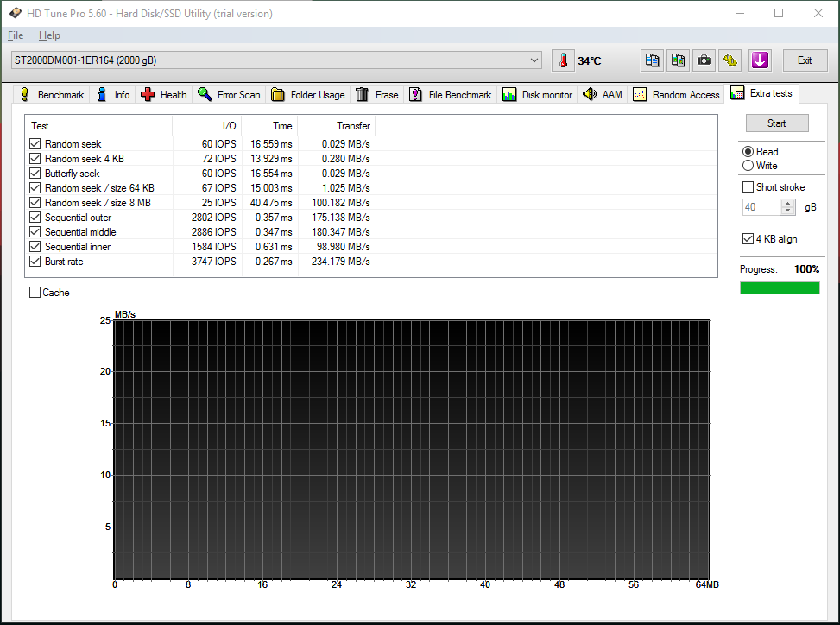Screen dimensions: 840x625
Task: Click the copy info to clipboard icon
Action: click(x=652, y=60)
